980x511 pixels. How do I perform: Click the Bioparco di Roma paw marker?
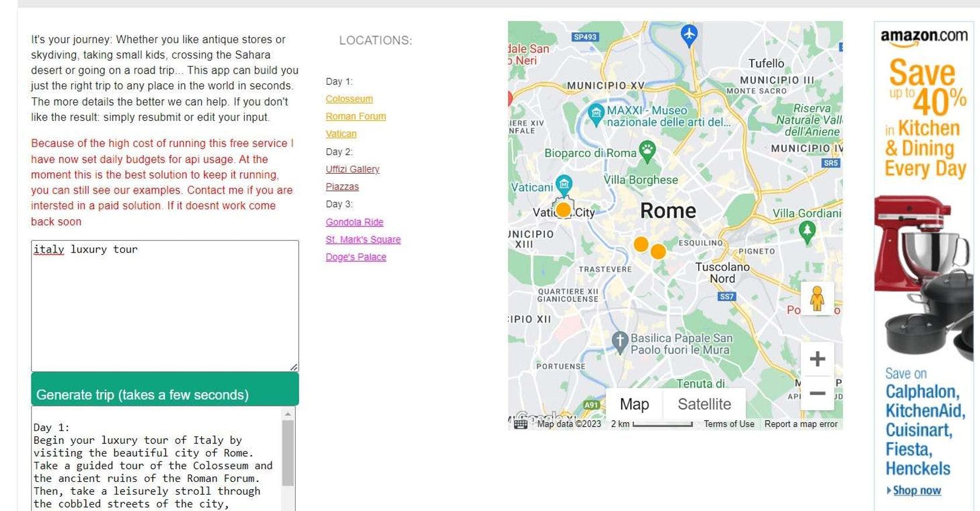tap(647, 151)
